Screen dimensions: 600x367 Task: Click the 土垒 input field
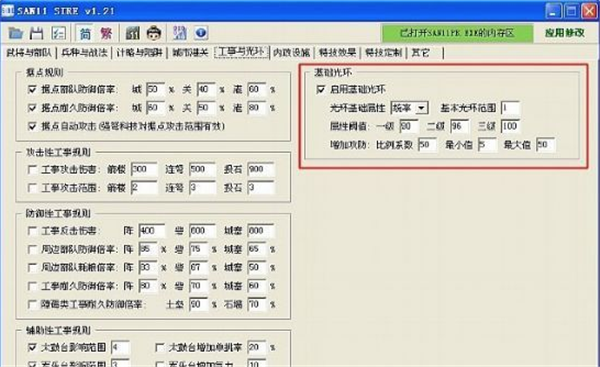pos(199,305)
